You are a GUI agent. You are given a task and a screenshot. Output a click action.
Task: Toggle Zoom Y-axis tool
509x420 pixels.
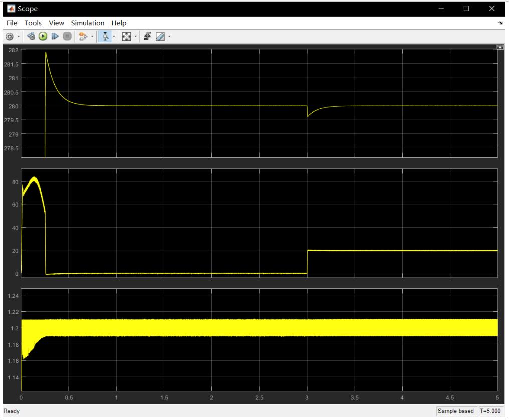tap(105, 36)
